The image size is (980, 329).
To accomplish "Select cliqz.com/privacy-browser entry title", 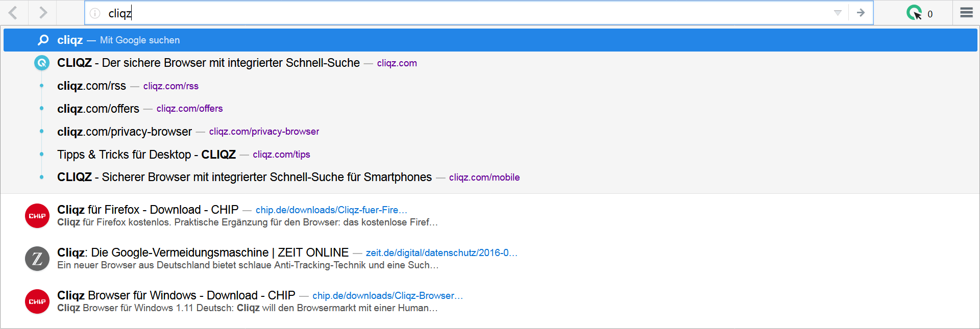I will (125, 132).
